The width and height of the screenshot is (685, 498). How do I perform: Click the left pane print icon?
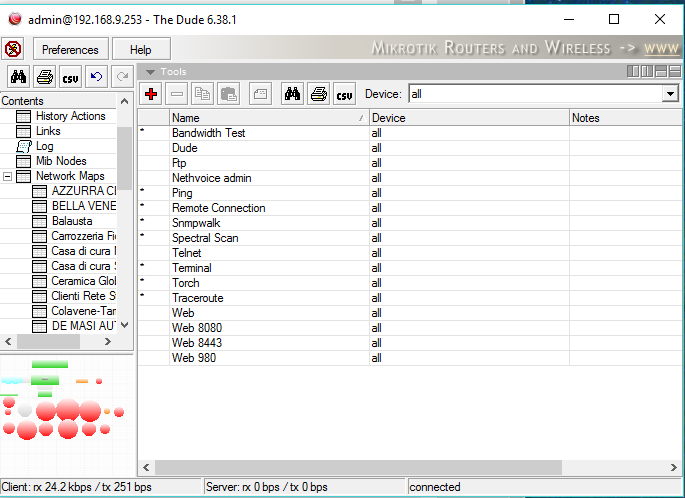[45, 77]
